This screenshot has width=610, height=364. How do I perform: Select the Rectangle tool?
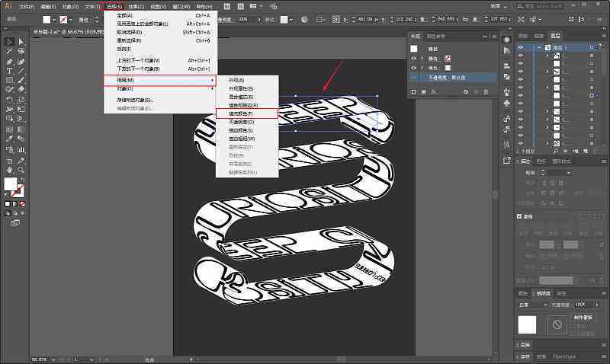[x=10, y=81]
